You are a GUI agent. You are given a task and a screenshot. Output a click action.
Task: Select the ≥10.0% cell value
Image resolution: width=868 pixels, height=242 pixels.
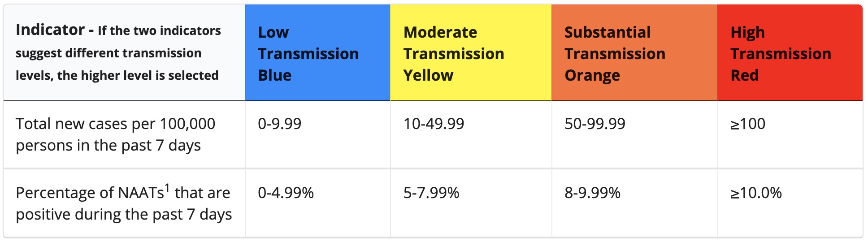tap(756, 193)
